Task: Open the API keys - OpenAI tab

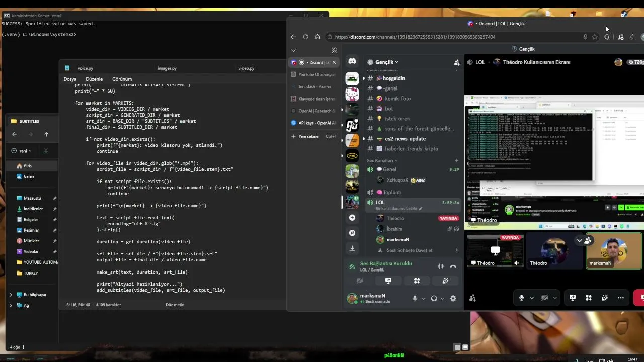Action: (314, 123)
